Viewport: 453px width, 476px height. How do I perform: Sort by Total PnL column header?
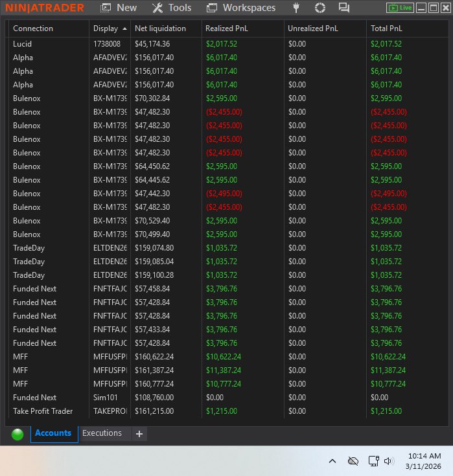[x=407, y=28]
